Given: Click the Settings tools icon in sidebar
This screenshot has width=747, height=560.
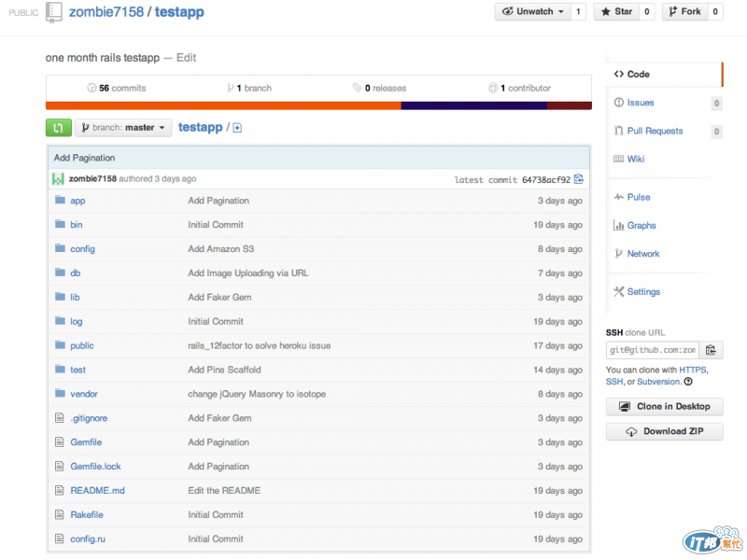Looking at the screenshot, I should tap(619, 291).
